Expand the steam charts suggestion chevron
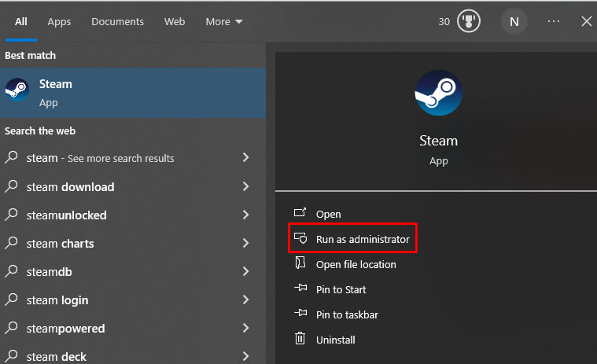This screenshot has width=597, height=364. pyautogui.click(x=245, y=244)
